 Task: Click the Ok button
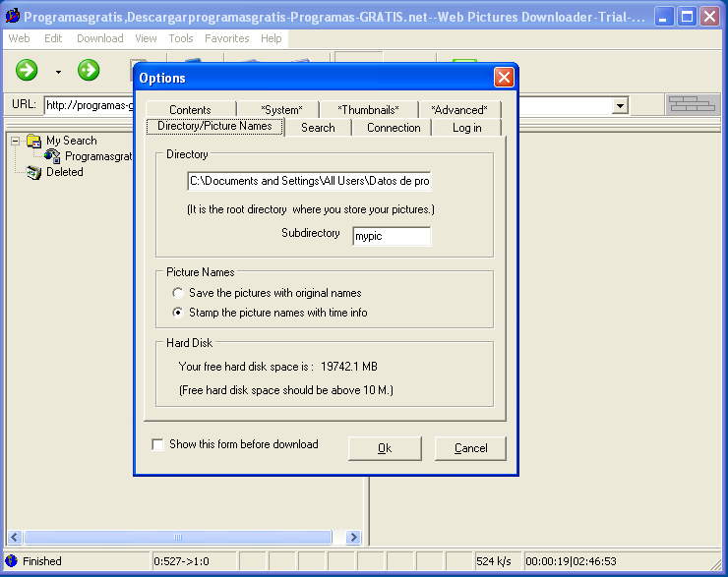point(385,448)
